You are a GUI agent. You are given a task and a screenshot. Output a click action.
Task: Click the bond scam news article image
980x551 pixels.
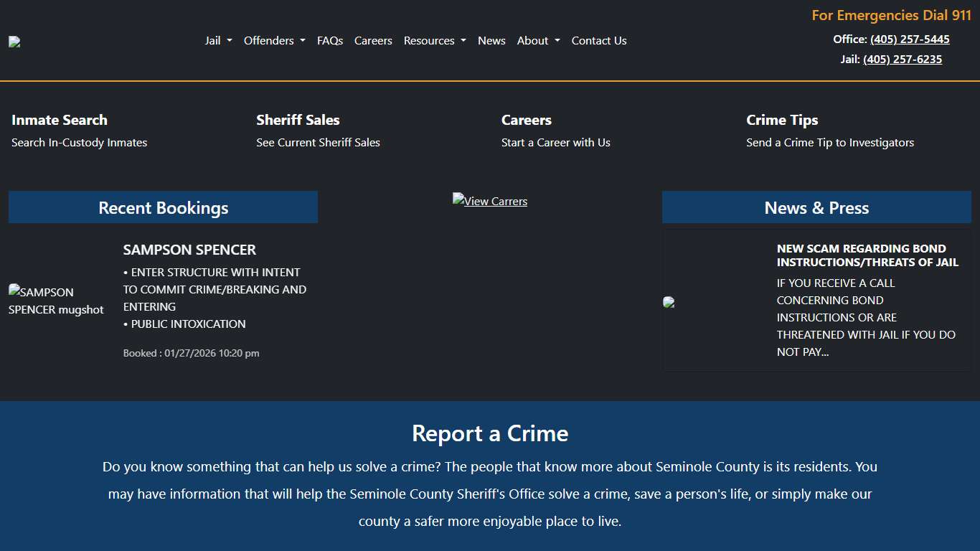669,301
